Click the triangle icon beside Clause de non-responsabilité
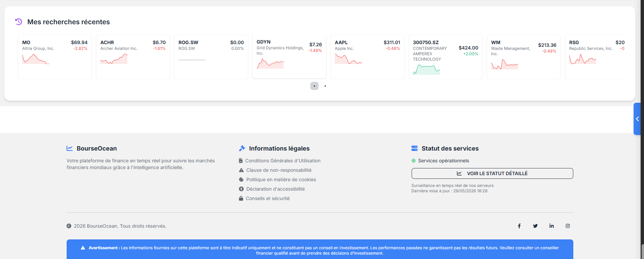The image size is (644, 259). point(241,170)
